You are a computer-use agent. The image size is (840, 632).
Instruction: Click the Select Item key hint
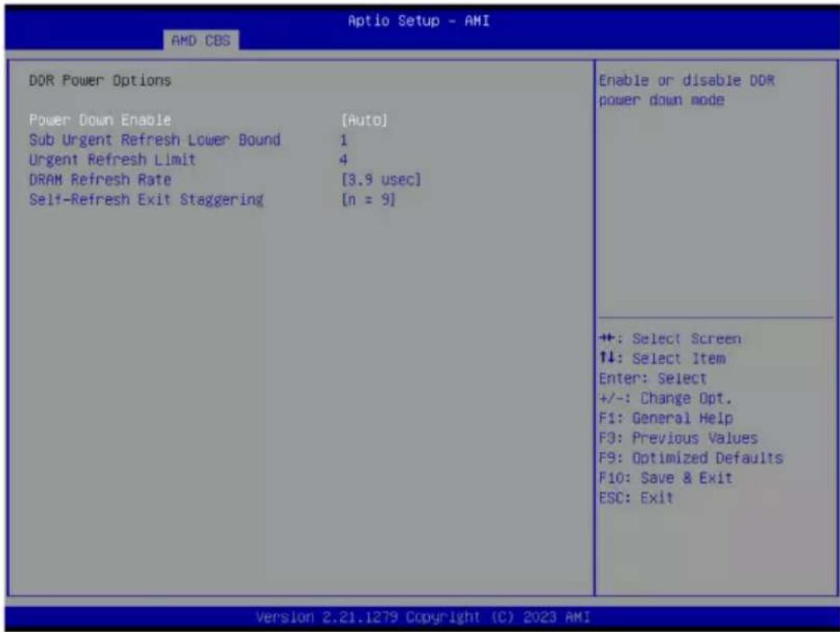(x=663, y=358)
